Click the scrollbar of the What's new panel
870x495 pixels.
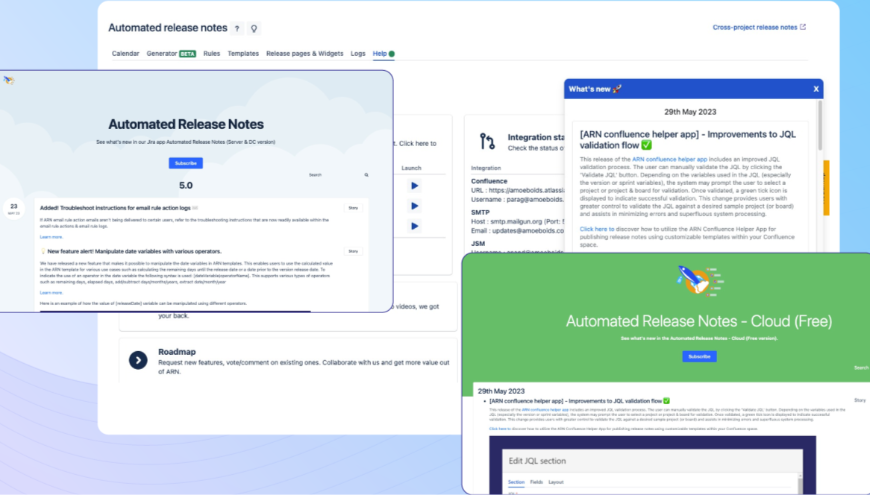tap(820, 125)
